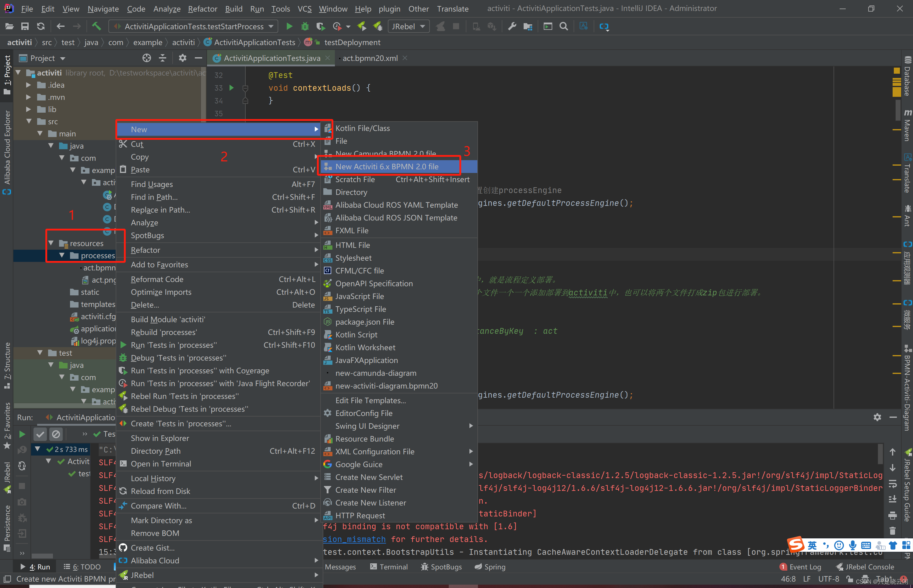Hide the Project panel with the minus icon
This screenshot has width=913, height=588.
pos(198,58)
